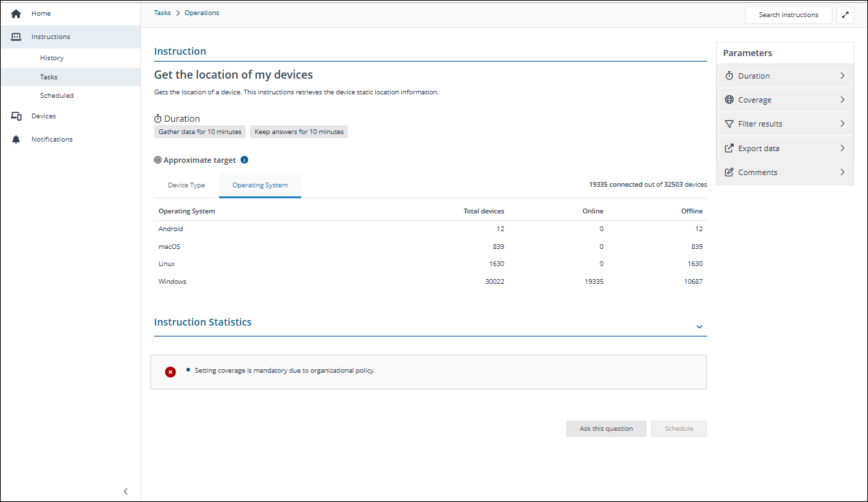Switch to the Device Type tab

point(186,185)
